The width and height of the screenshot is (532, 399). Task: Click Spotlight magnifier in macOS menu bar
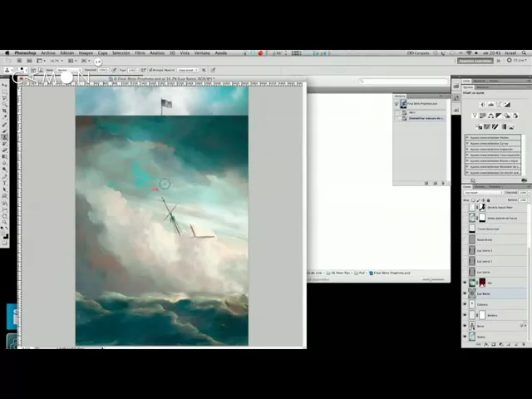click(x=525, y=53)
